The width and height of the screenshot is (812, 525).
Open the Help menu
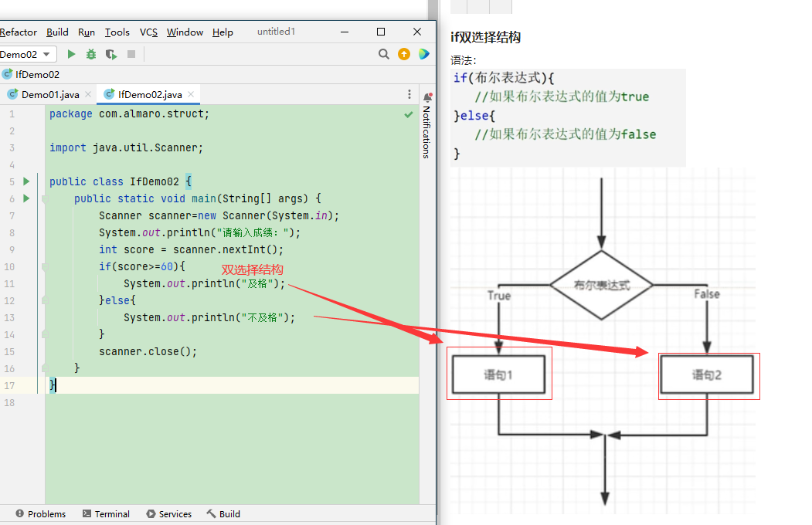(x=223, y=32)
